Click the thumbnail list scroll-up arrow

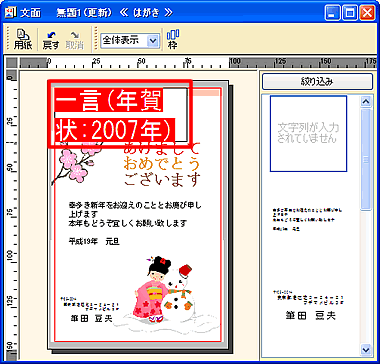coord(366,101)
